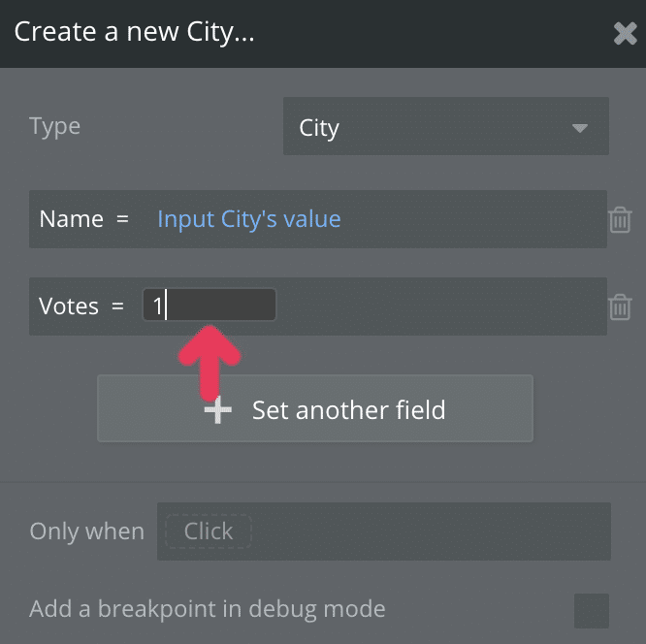
Task: Remove the Votes field using trash icon
Action: click(x=620, y=307)
